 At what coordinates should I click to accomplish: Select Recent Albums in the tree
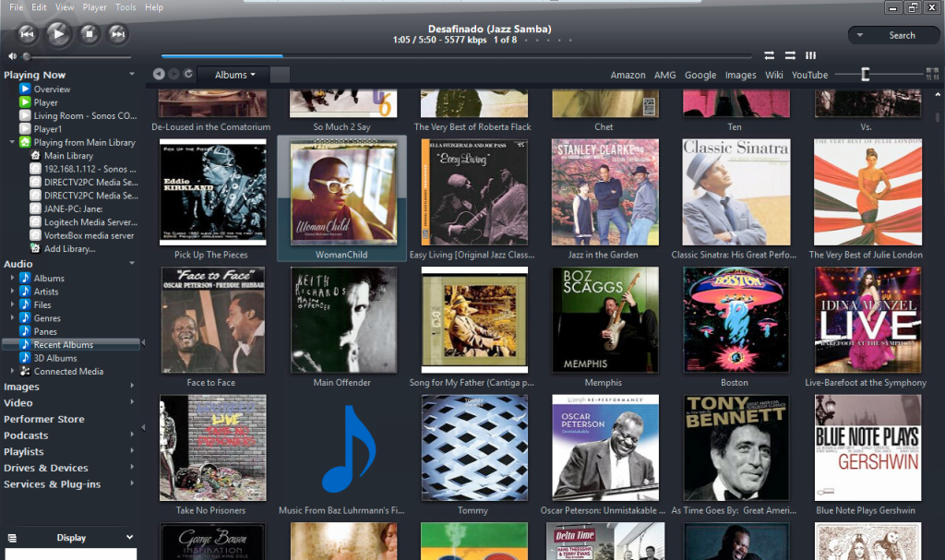[x=70, y=344]
